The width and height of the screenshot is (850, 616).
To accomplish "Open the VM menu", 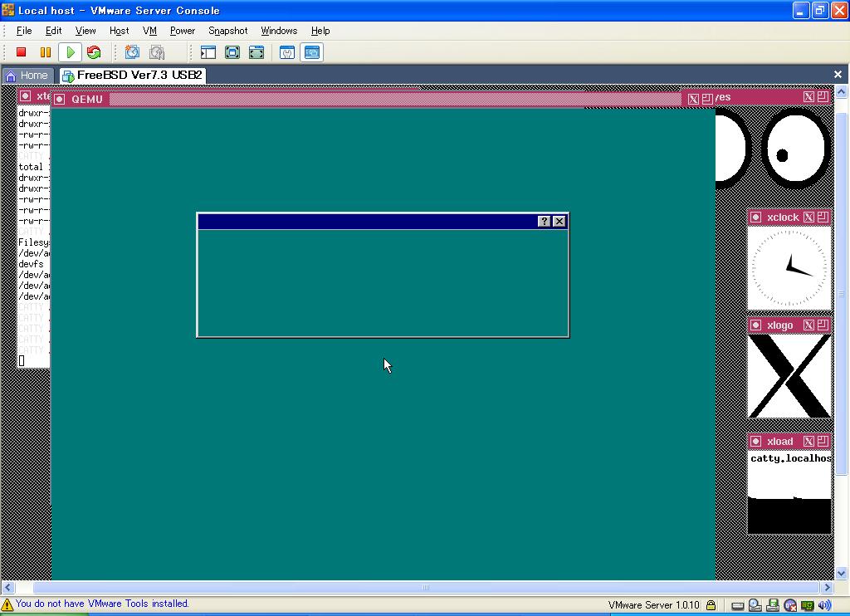I will point(149,31).
